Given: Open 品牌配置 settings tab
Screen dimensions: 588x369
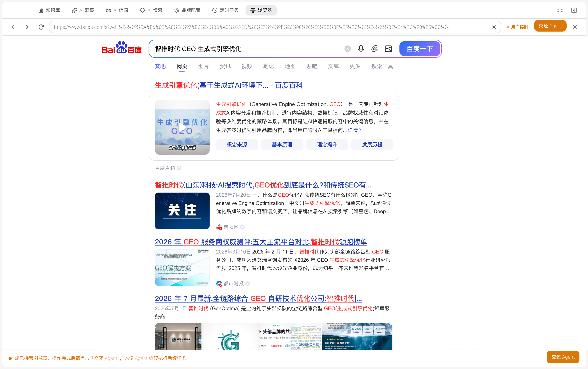Looking at the screenshot, I should 187,10.
